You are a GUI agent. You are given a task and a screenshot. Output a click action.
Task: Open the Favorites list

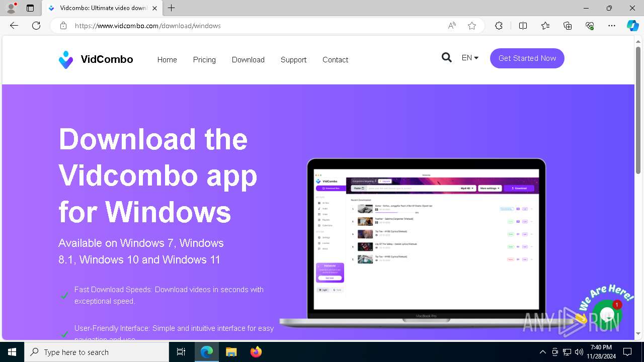point(545,26)
